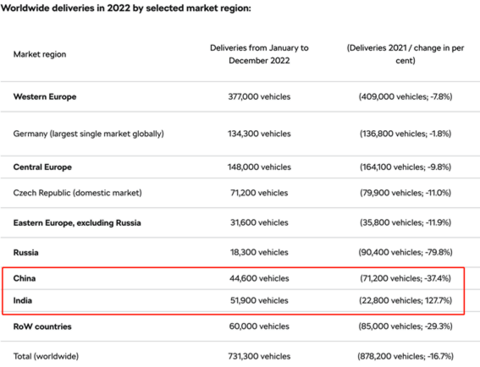Click the Market region column header
Image resolution: width=480 pixels, height=367 pixels.
(x=40, y=54)
